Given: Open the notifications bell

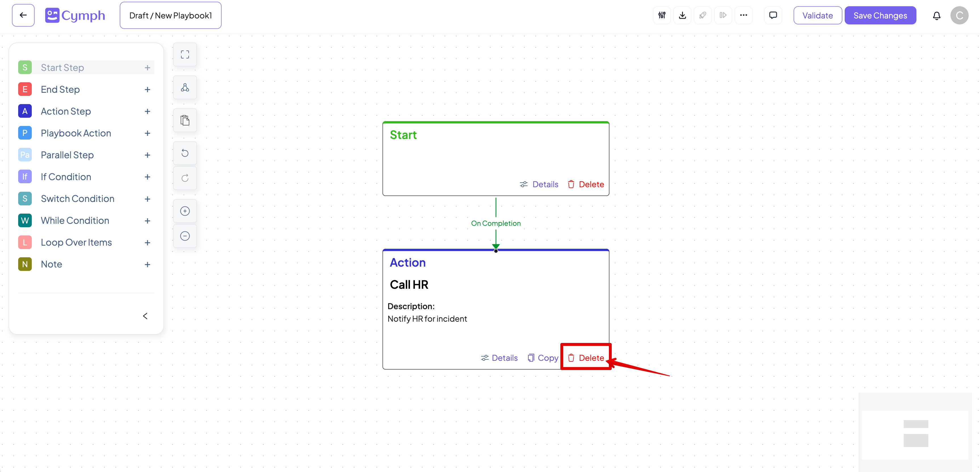Looking at the screenshot, I should (936, 16).
